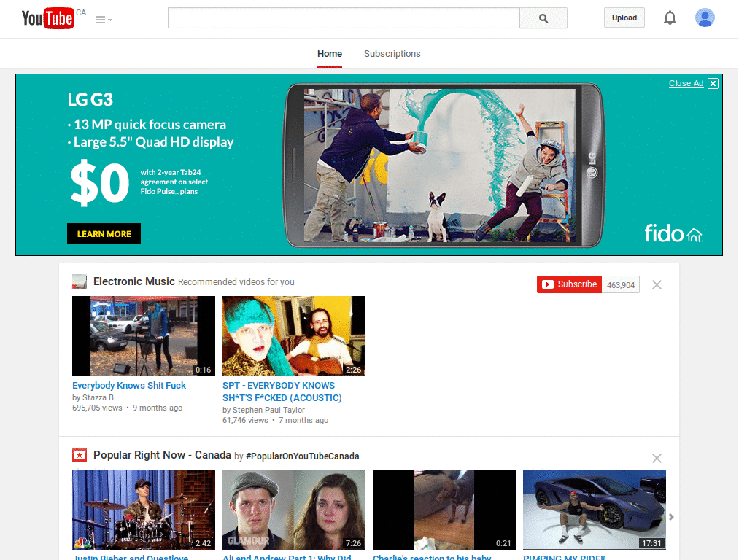This screenshot has width=747, height=560.
Task: Switch to the Subscriptions tab
Action: (x=392, y=54)
